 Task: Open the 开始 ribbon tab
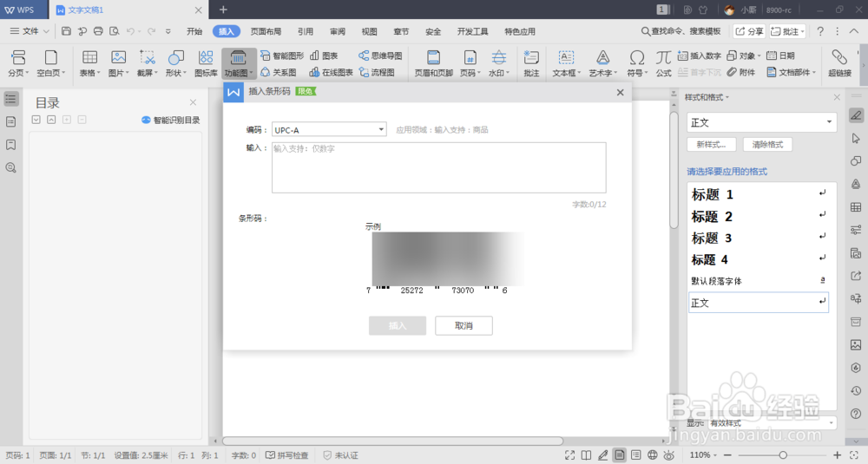[x=194, y=31]
